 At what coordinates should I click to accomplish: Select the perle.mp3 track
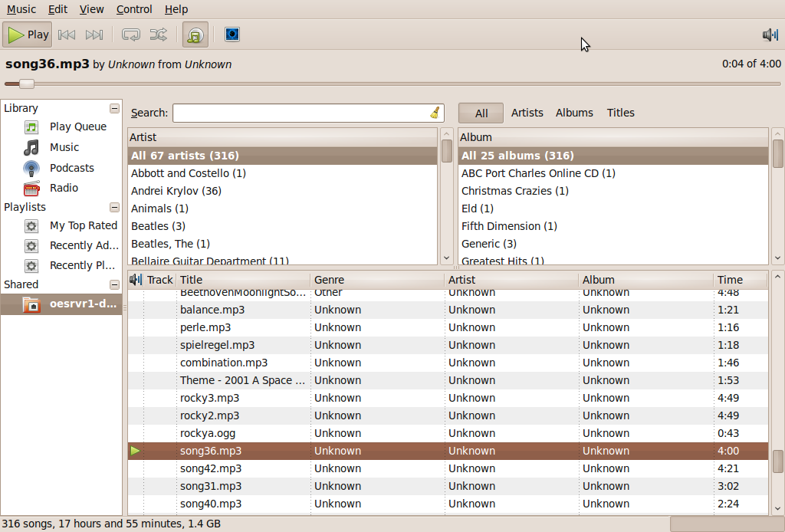pos(448,327)
